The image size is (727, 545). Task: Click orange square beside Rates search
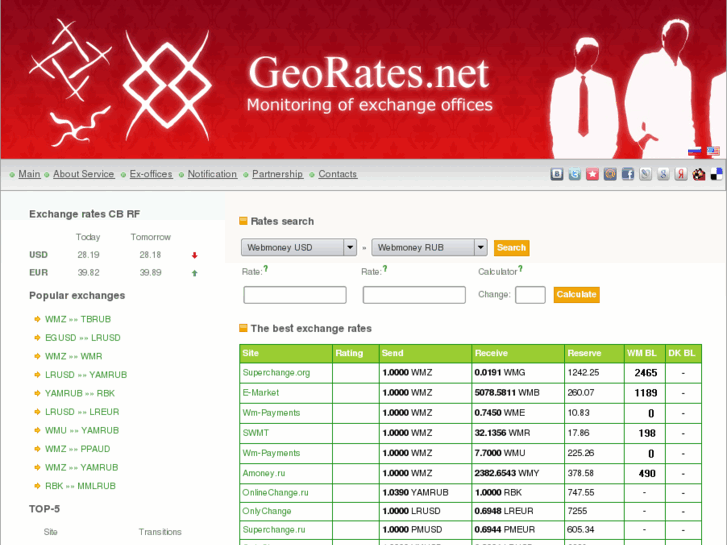243,221
